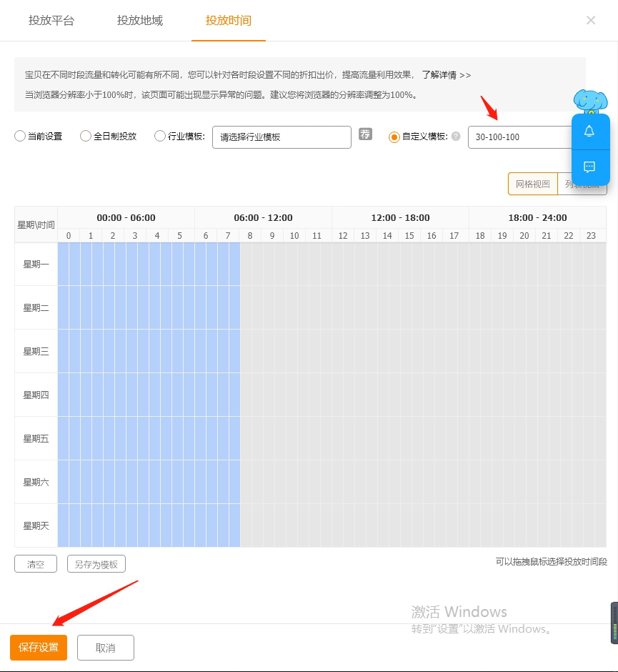Select the 当前设置 radio option
The width and height of the screenshot is (618, 672).
[x=20, y=137]
